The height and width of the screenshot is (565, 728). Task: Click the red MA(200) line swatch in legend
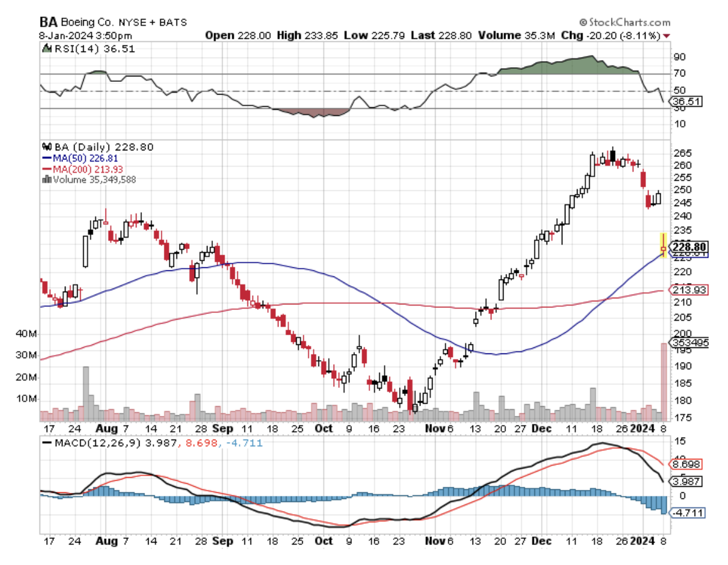pos(46,169)
